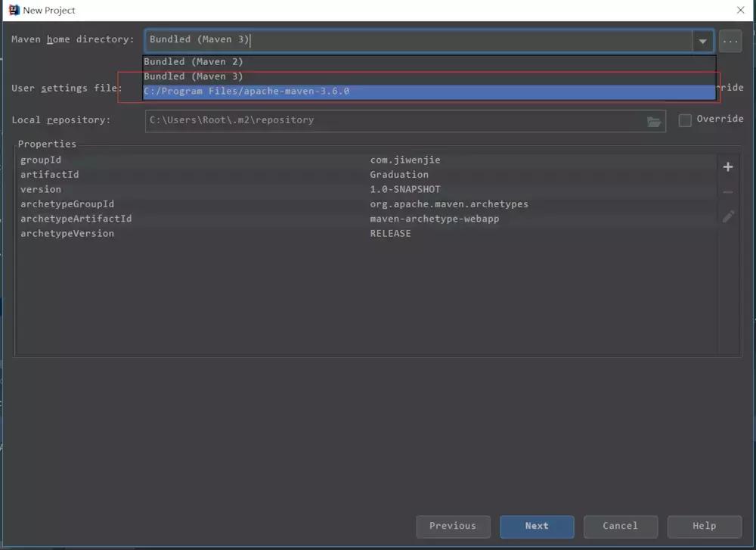Open folder browser for Local repository

(x=654, y=121)
